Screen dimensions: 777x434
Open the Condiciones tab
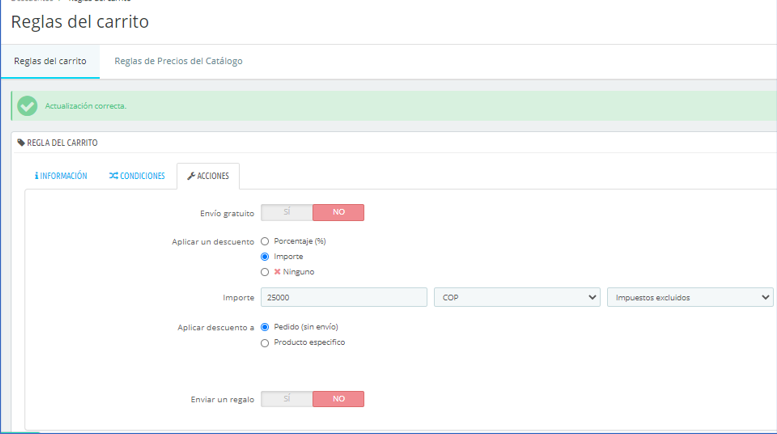(x=137, y=176)
